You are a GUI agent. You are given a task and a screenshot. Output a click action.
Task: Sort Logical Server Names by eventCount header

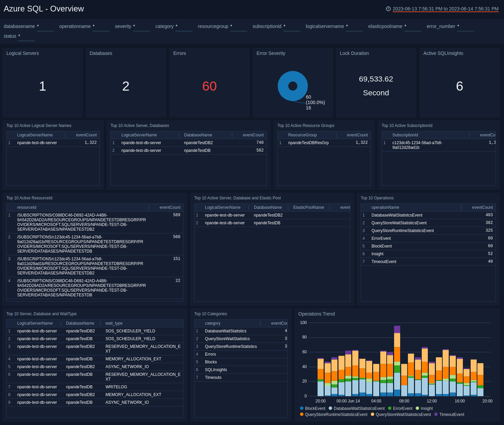pyautogui.click(x=86, y=135)
